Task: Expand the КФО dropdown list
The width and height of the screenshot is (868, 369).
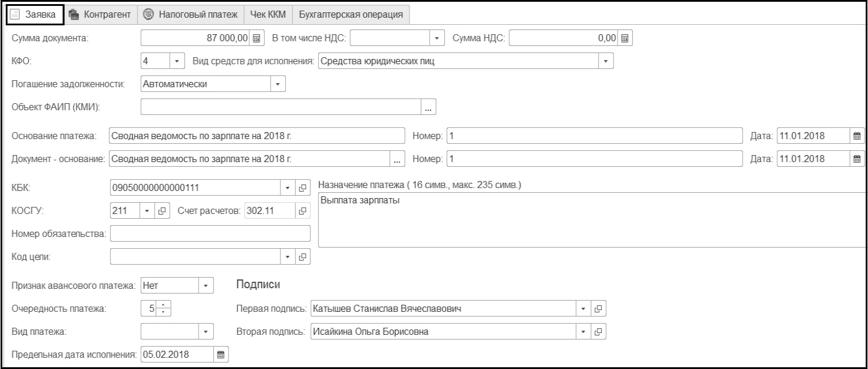Action: pos(177,61)
